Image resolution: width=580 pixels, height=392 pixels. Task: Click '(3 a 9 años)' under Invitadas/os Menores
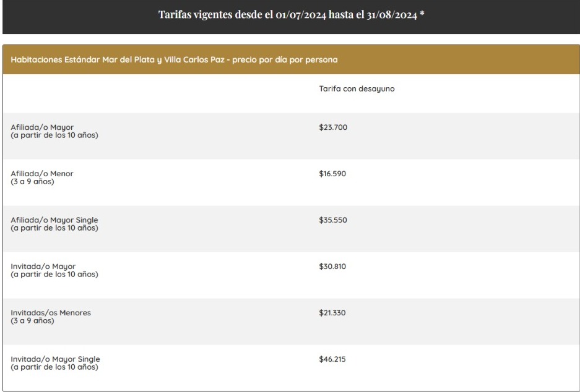(32, 320)
